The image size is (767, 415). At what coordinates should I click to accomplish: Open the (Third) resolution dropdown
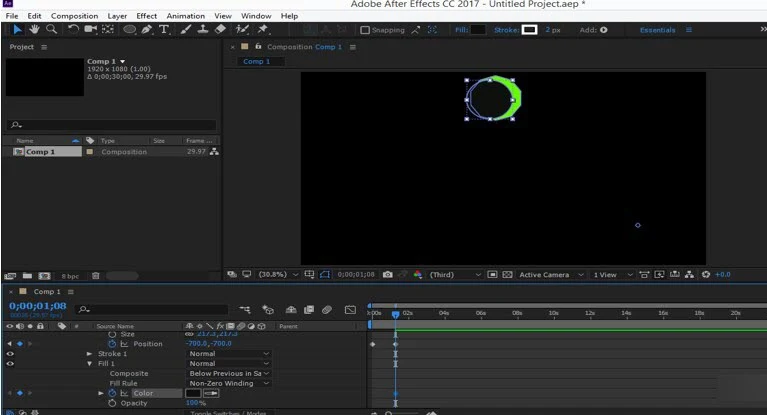click(455, 275)
